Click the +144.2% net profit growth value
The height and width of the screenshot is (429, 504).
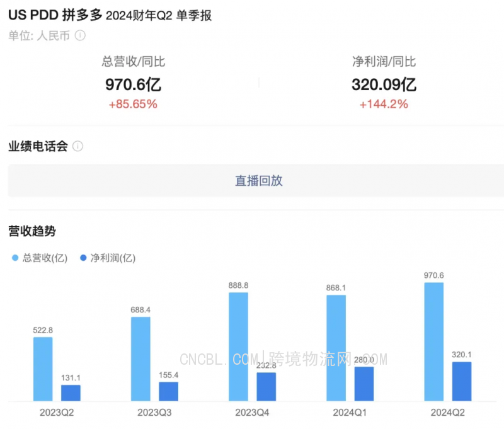[x=384, y=104]
